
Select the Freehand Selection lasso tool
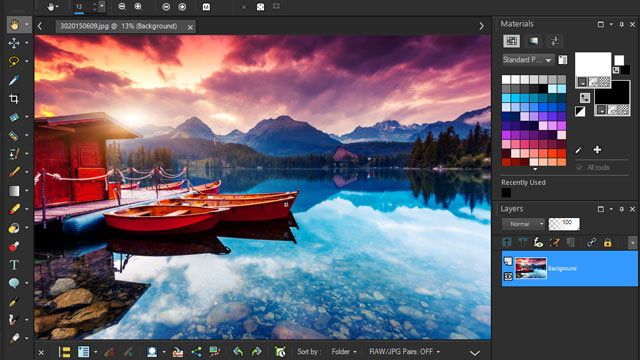14,61
